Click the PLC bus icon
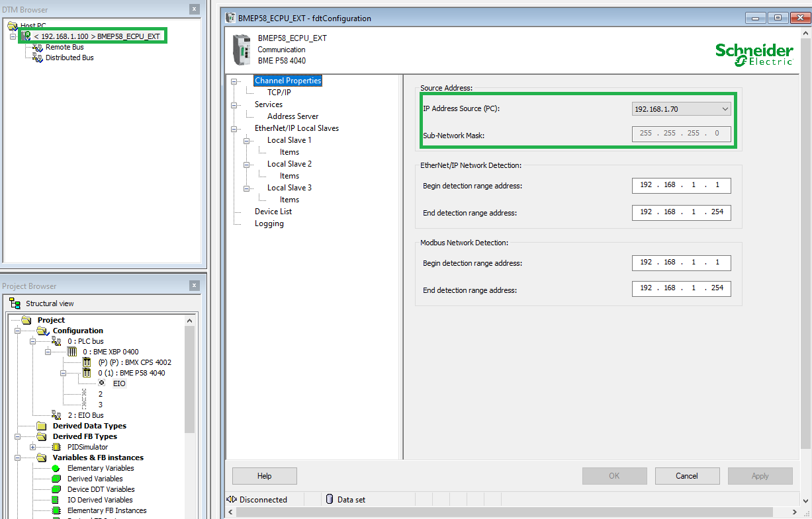This screenshot has height=519, width=812. pos(56,341)
